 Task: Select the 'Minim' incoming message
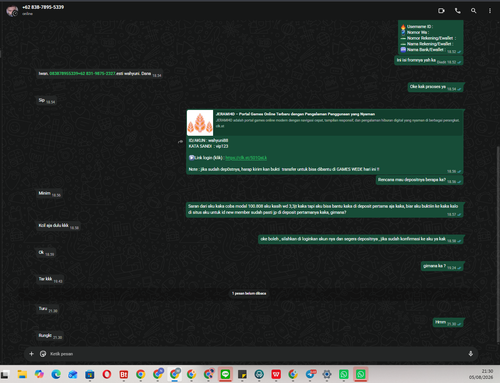[49, 193]
